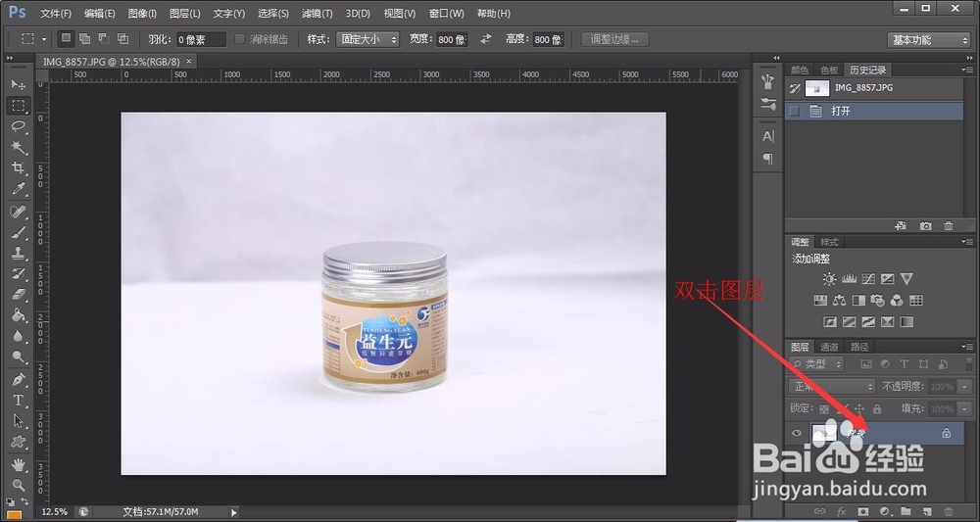Switch to the 路径 tab
980x522 pixels.
coord(860,347)
